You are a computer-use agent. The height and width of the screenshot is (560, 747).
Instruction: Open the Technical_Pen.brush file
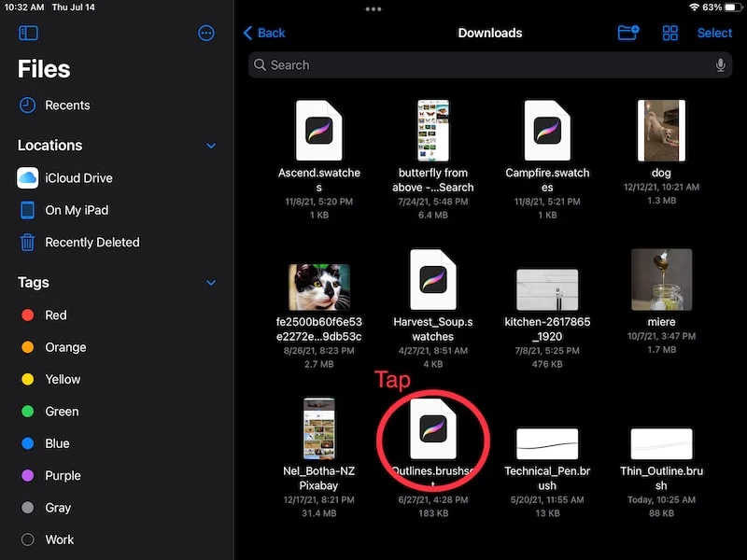(547, 444)
